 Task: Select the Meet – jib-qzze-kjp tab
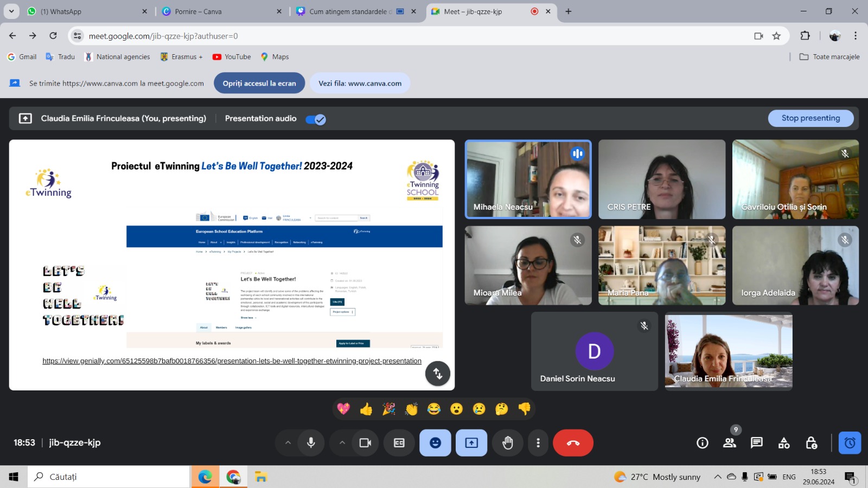click(x=491, y=11)
